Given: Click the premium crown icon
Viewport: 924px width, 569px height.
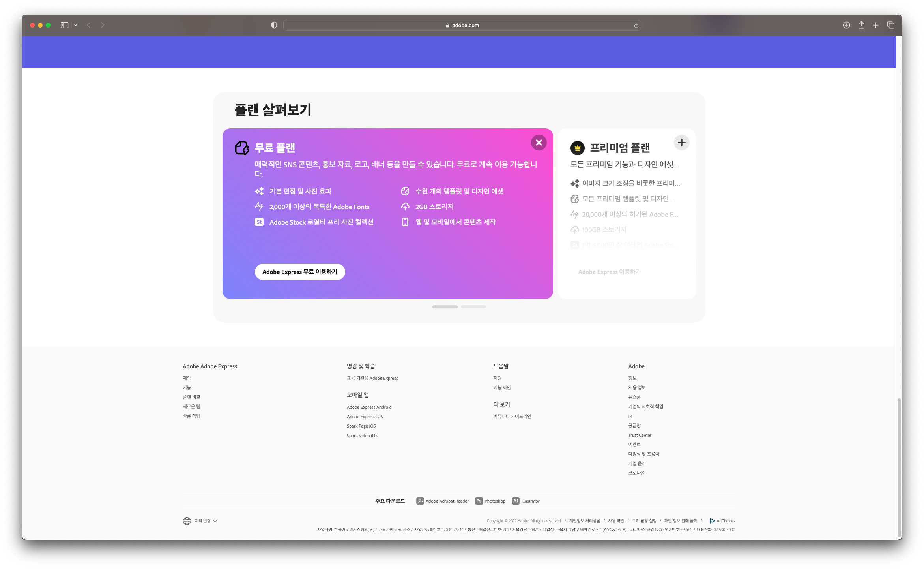Looking at the screenshot, I should (x=577, y=148).
